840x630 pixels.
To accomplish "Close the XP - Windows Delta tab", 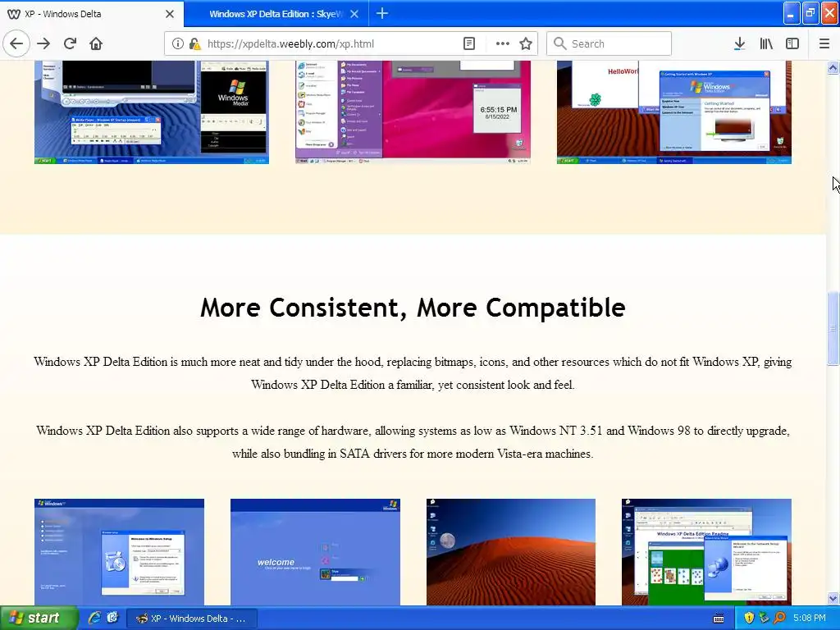I will pos(170,14).
